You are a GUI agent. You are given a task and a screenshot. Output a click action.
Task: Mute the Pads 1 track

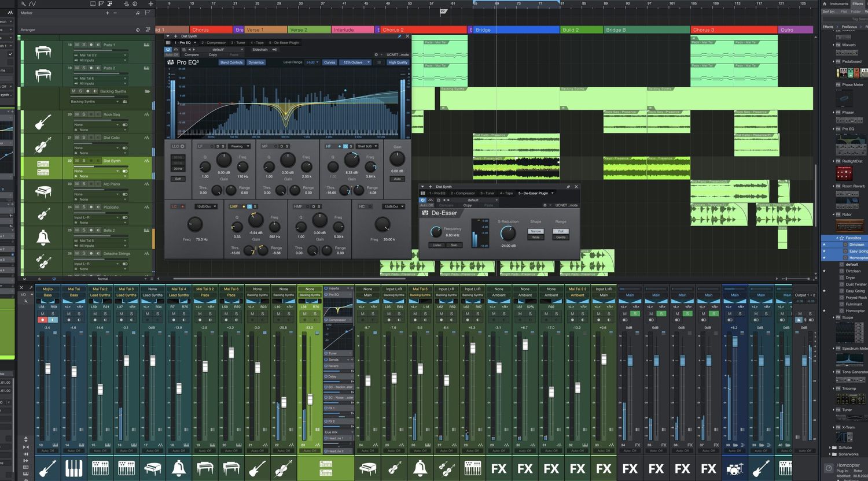click(x=77, y=45)
